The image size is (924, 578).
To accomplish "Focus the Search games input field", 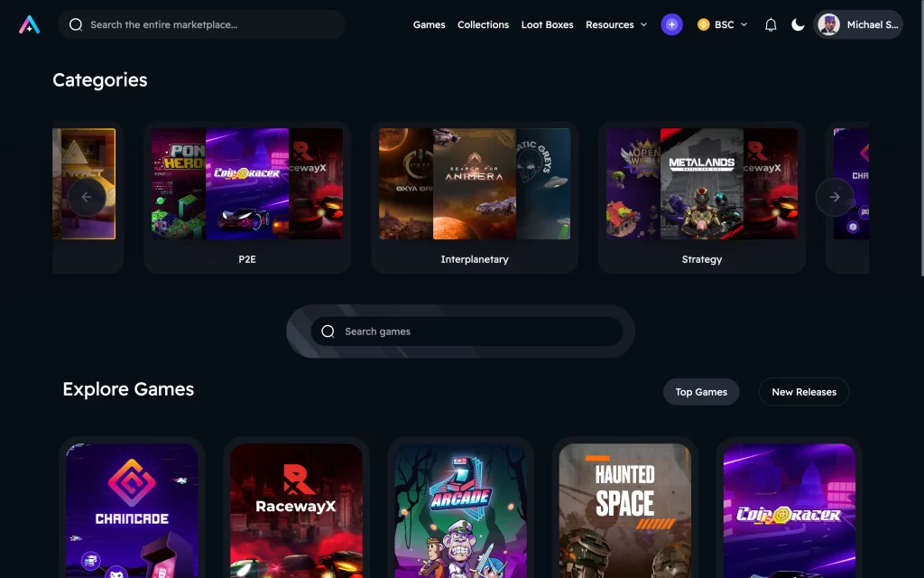I will (x=478, y=331).
